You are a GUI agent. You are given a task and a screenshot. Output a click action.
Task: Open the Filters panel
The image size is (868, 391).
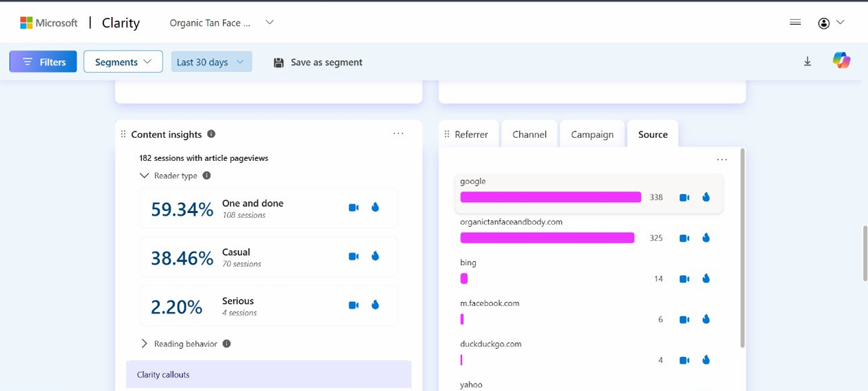(43, 62)
